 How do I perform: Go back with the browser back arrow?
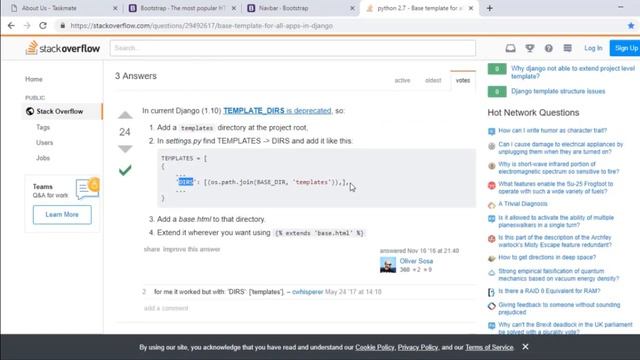tap(11, 26)
